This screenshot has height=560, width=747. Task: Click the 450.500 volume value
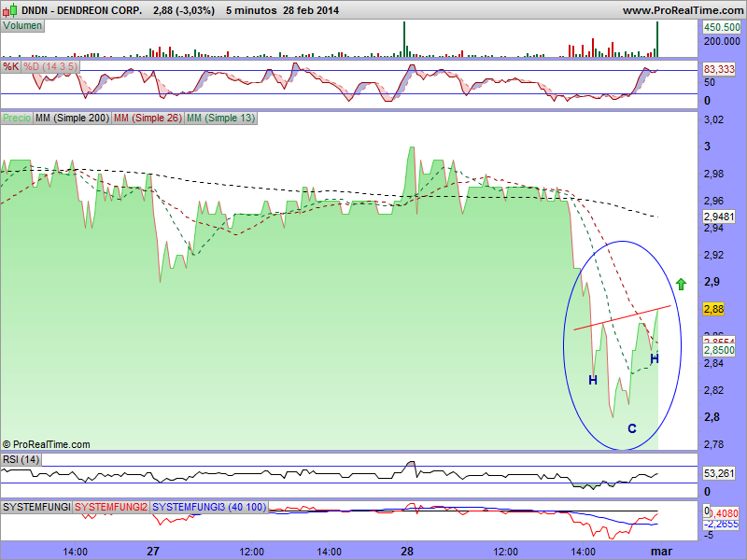pyautogui.click(x=722, y=27)
